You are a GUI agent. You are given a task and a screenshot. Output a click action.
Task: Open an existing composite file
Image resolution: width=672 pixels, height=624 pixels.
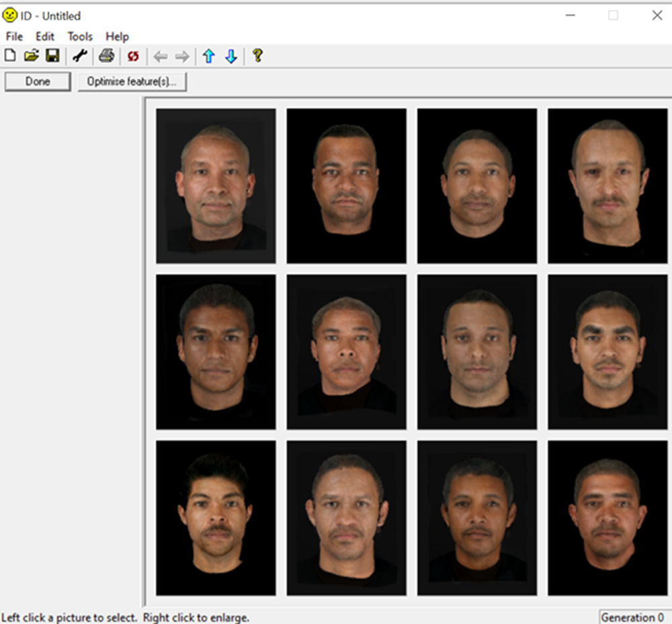tap(30, 55)
